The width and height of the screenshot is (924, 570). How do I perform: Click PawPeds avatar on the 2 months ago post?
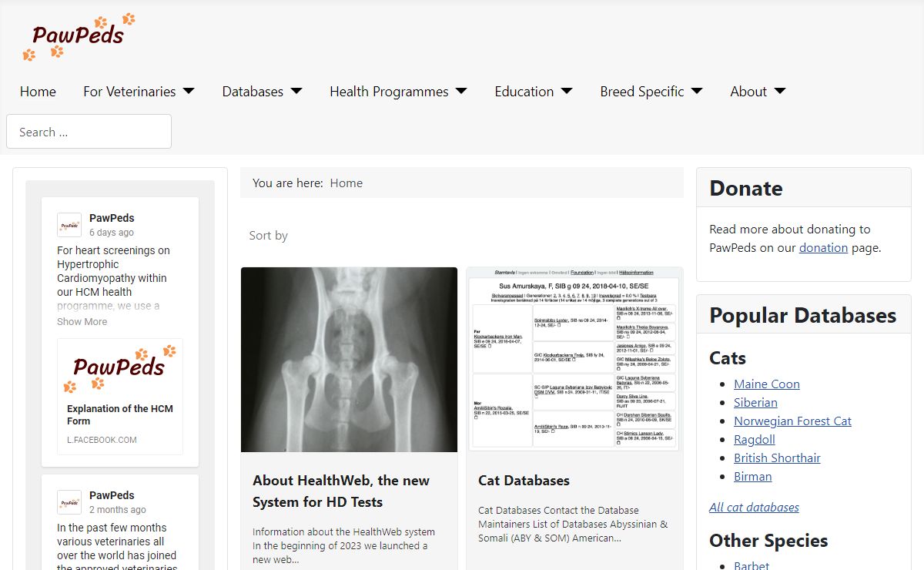(x=69, y=502)
